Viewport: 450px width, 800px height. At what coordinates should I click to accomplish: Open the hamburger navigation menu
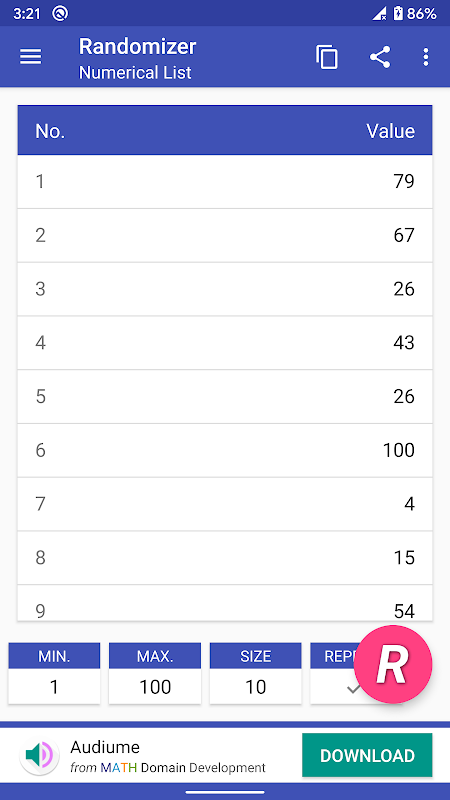31,57
